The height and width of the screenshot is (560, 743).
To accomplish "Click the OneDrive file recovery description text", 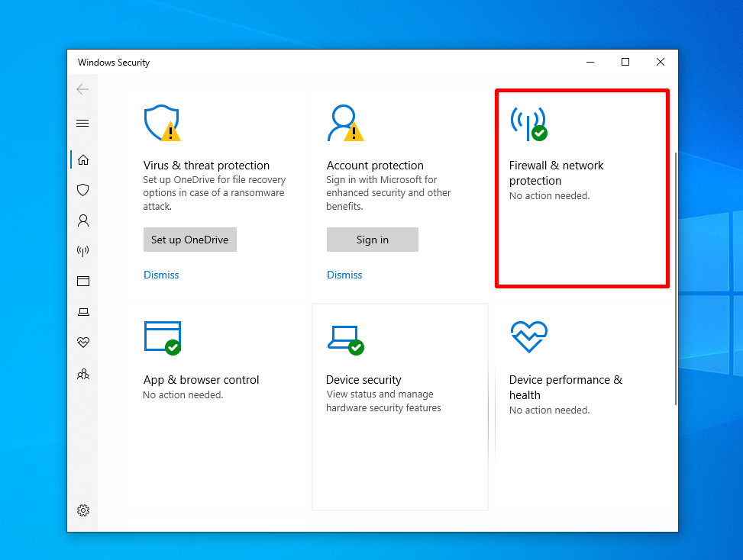I will pos(214,193).
